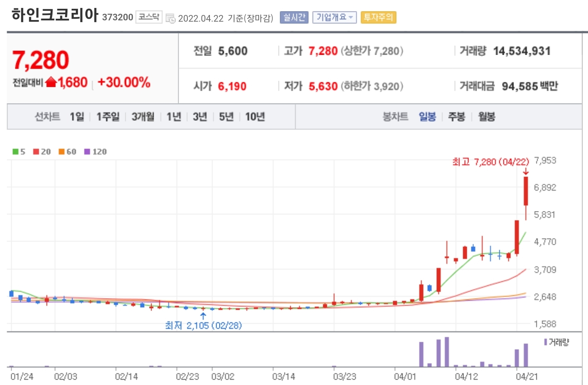Select the 1일 line chart tab
Viewport: 588px width, 385px height.
click(x=77, y=117)
